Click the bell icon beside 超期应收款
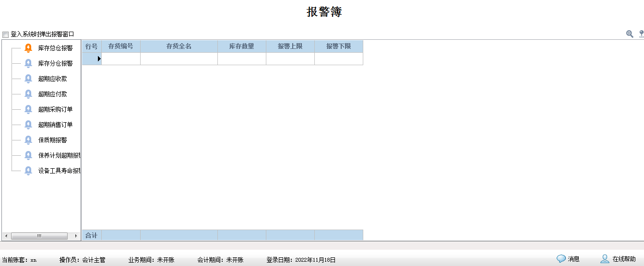Viewport: 644px width, 266px height. pyautogui.click(x=28, y=79)
